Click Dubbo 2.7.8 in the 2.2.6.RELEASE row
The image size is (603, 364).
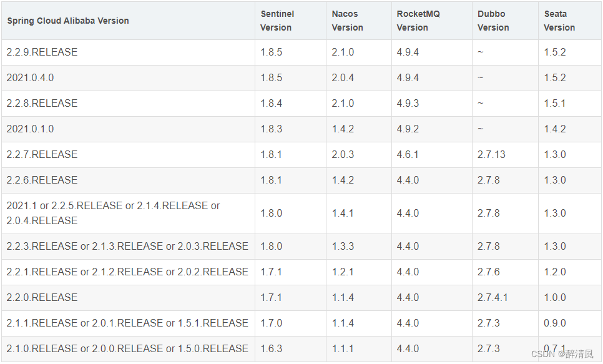coord(488,180)
